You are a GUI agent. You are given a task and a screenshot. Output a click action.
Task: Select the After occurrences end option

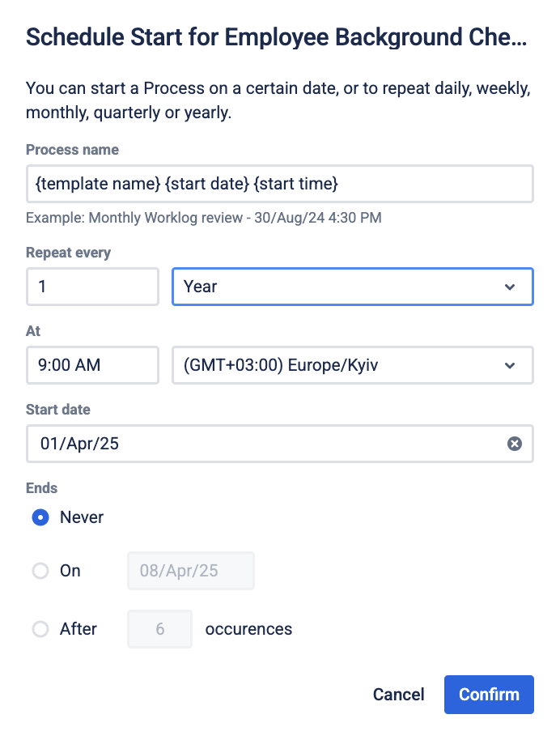coord(40,629)
